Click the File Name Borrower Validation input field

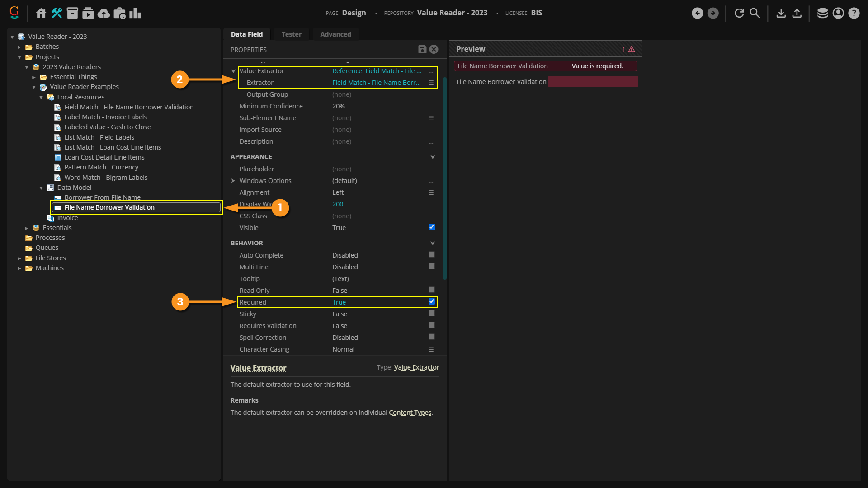pyautogui.click(x=593, y=82)
